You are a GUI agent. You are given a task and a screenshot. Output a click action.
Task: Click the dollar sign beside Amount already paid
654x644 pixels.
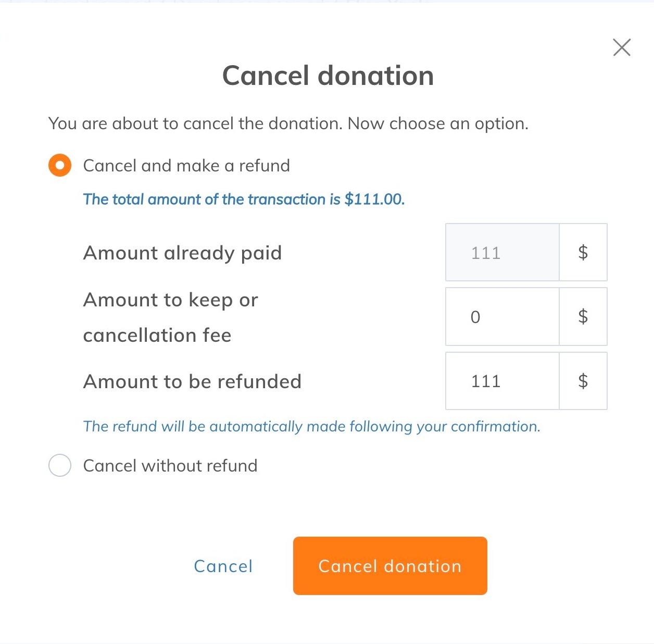click(583, 253)
